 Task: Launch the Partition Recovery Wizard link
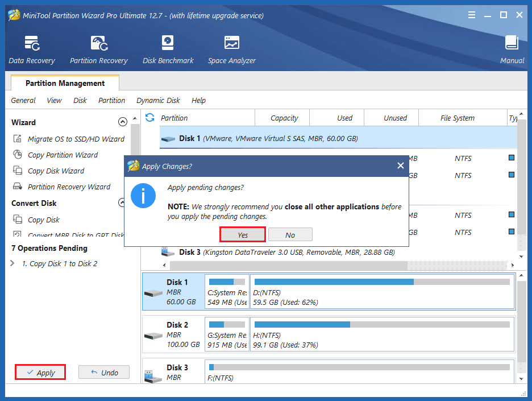tap(69, 187)
